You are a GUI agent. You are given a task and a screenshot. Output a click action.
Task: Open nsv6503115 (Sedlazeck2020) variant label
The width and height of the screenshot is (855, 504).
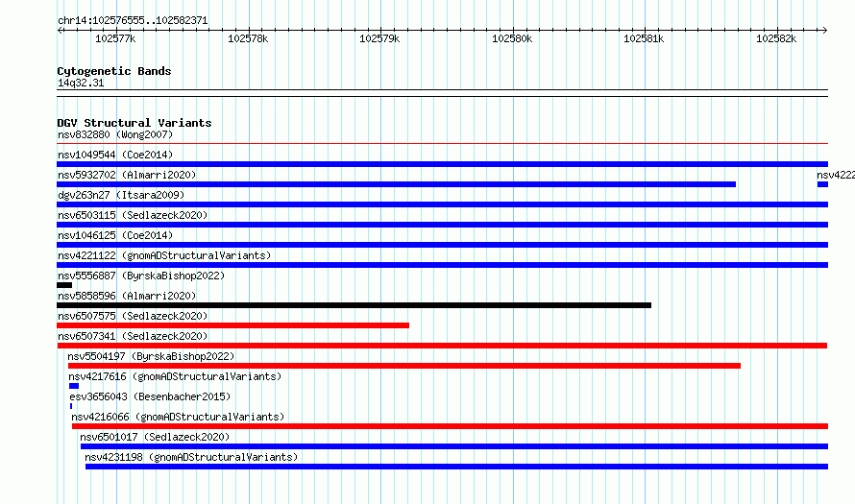(133, 215)
